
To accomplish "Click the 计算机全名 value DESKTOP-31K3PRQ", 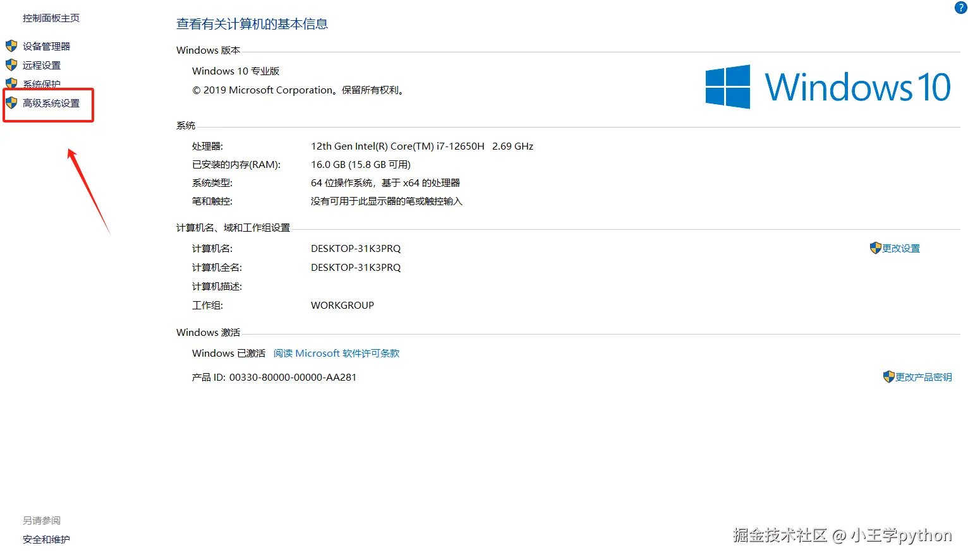I will (356, 267).
